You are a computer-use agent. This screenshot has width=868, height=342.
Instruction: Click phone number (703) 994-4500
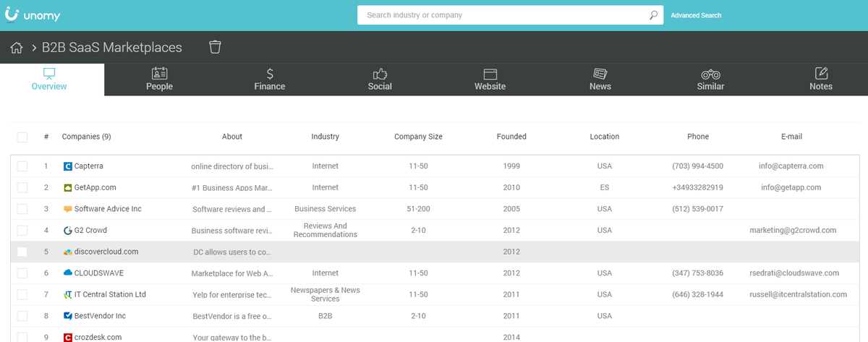[x=698, y=166]
